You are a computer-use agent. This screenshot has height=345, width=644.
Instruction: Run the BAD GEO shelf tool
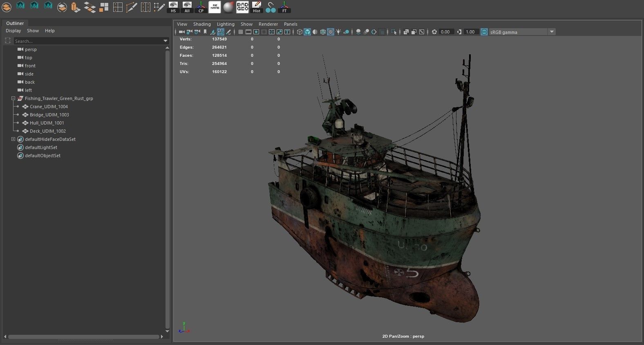point(242,7)
